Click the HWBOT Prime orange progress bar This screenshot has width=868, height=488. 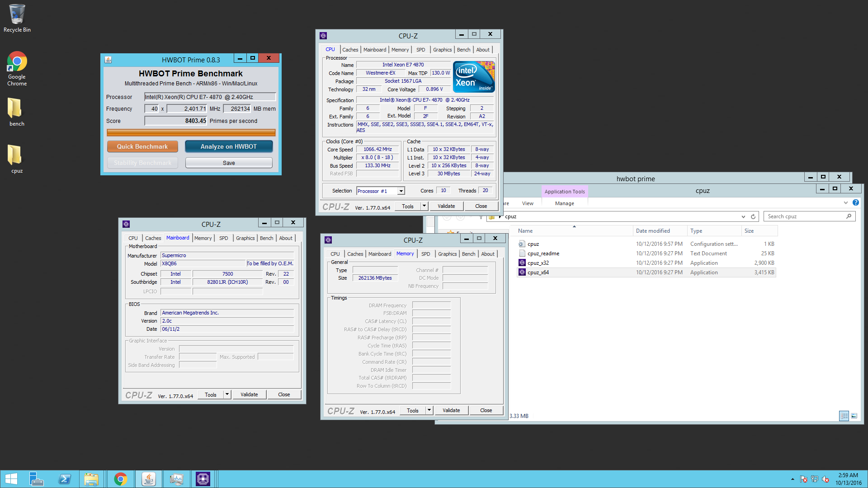click(191, 132)
